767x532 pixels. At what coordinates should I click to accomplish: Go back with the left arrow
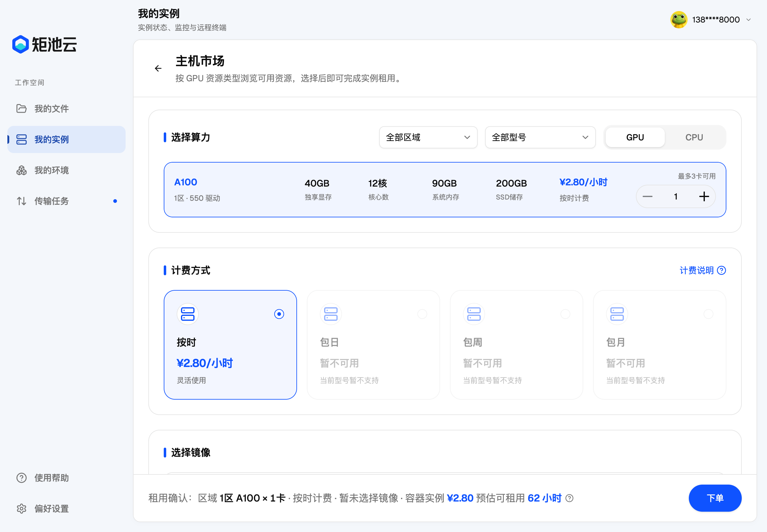tap(158, 68)
